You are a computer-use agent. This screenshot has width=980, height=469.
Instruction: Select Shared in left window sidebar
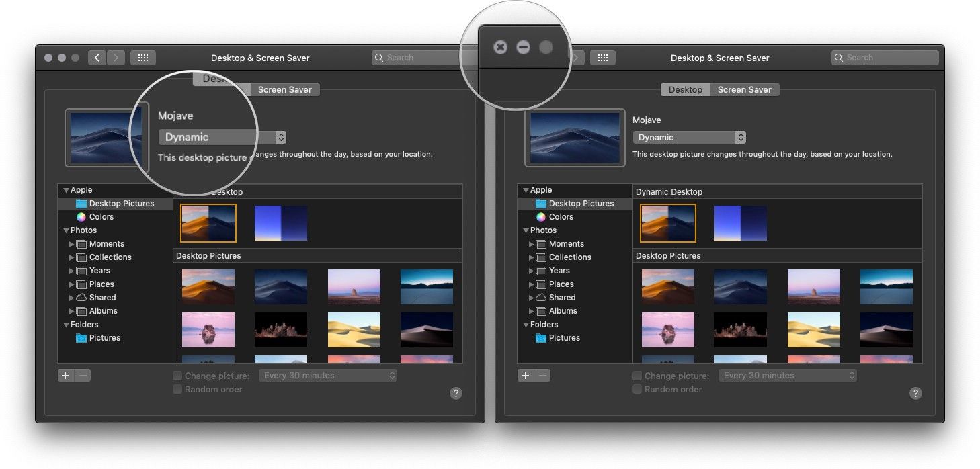pos(102,298)
